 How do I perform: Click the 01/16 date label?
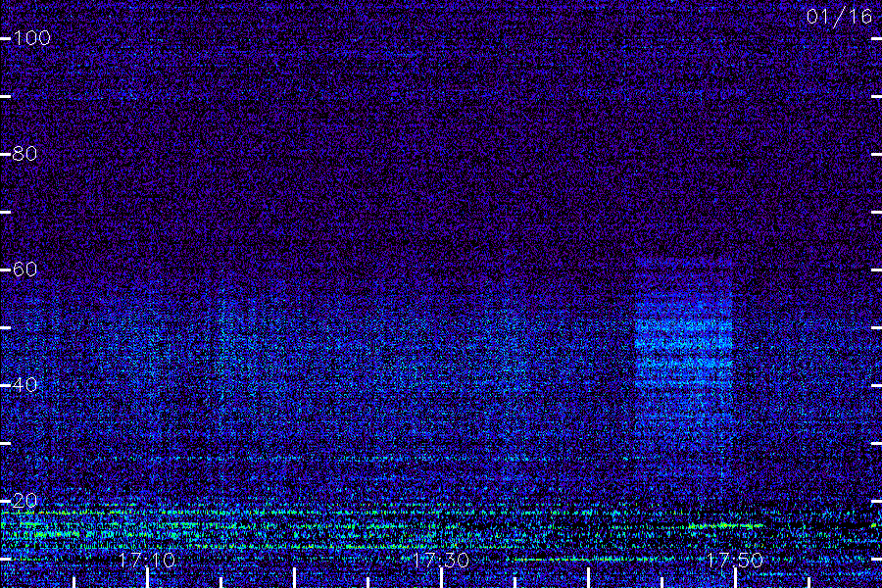(x=839, y=17)
